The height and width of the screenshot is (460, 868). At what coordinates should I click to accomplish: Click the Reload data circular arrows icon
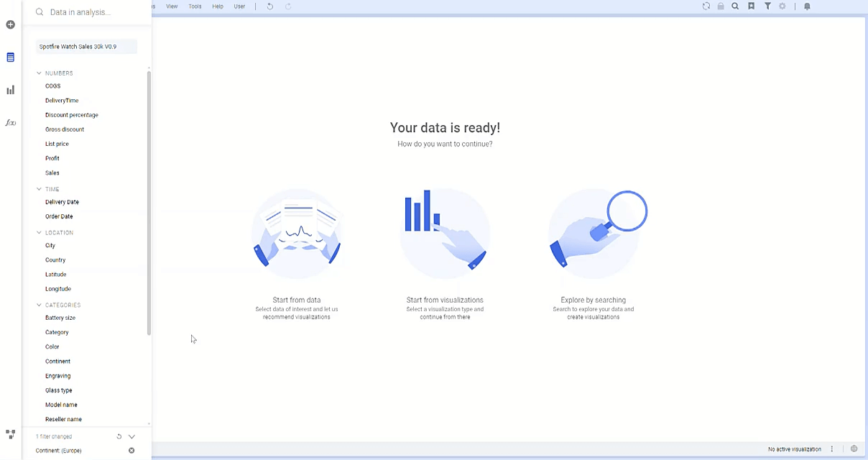coord(706,6)
